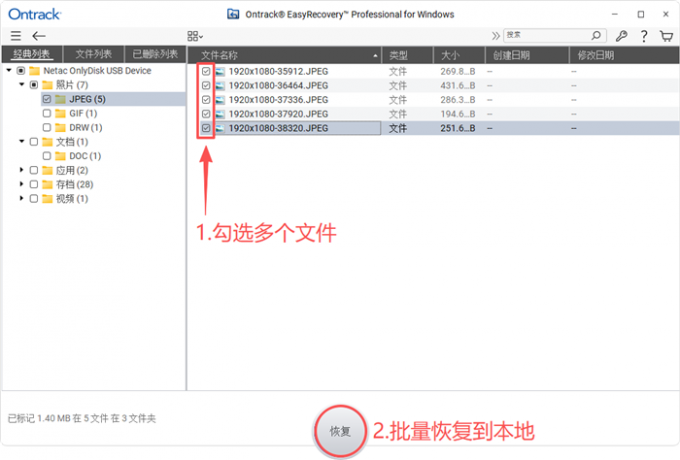This screenshot has height=460, width=680.
Task: Switch to the 文件列表 tab
Action: tap(94, 54)
